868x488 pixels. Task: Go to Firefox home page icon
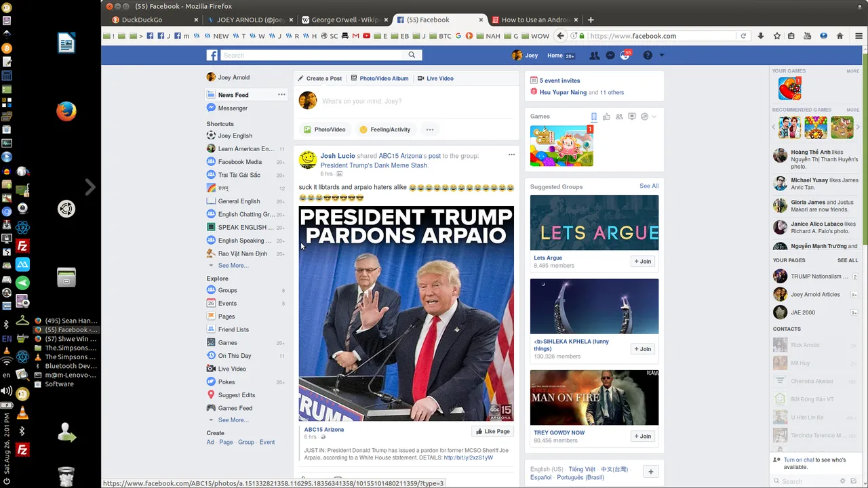pos(840,36)
